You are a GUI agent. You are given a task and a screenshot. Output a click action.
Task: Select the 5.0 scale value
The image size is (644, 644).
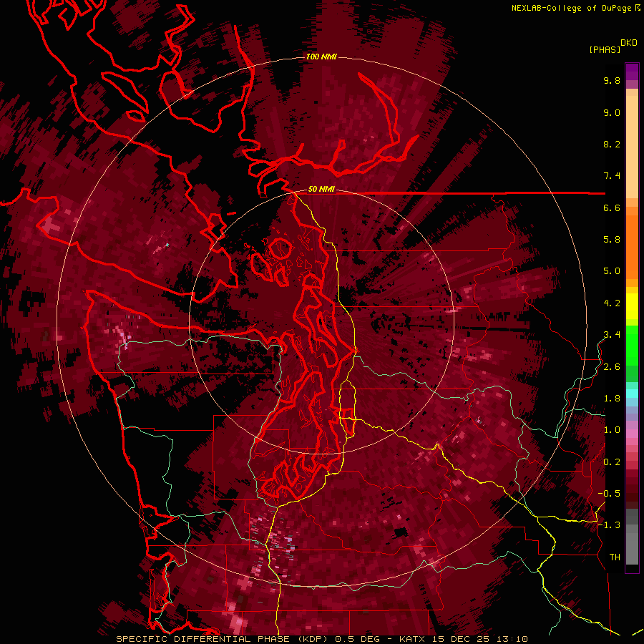click(612, 271)
